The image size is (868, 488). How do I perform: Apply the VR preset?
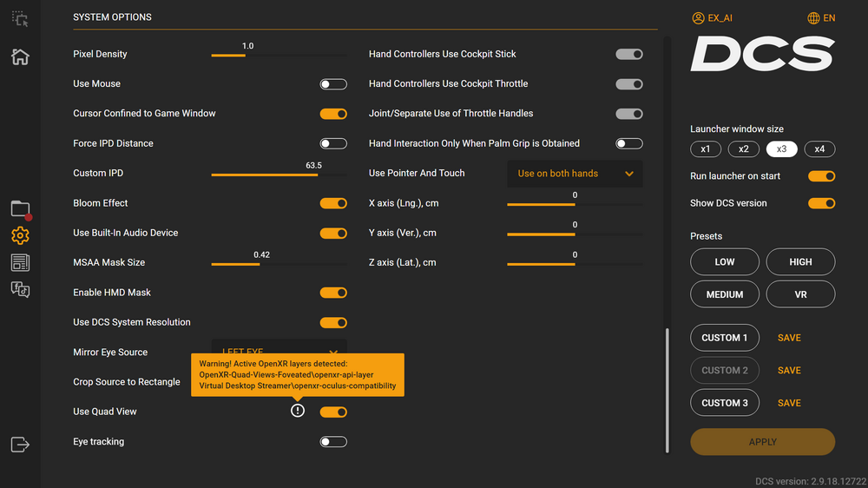(800, 294)
